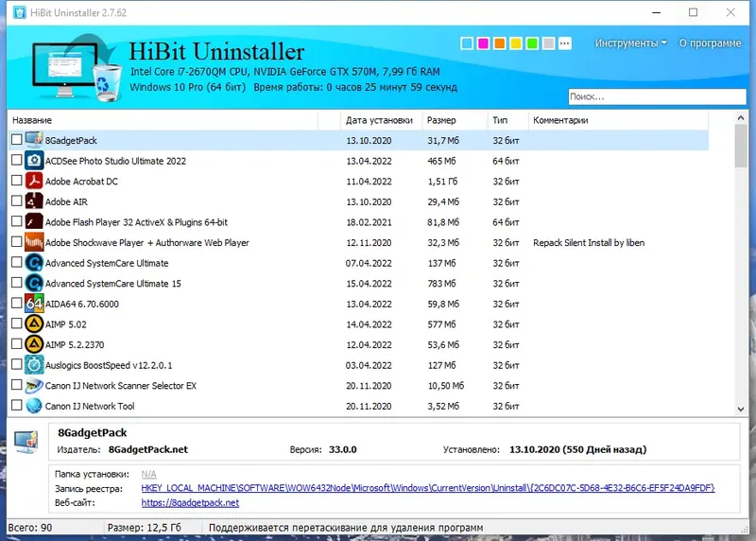The height and width of the screenshot is (541, 756).
Task: Sort by the Комментарии column header
Action: coord(618,120)
